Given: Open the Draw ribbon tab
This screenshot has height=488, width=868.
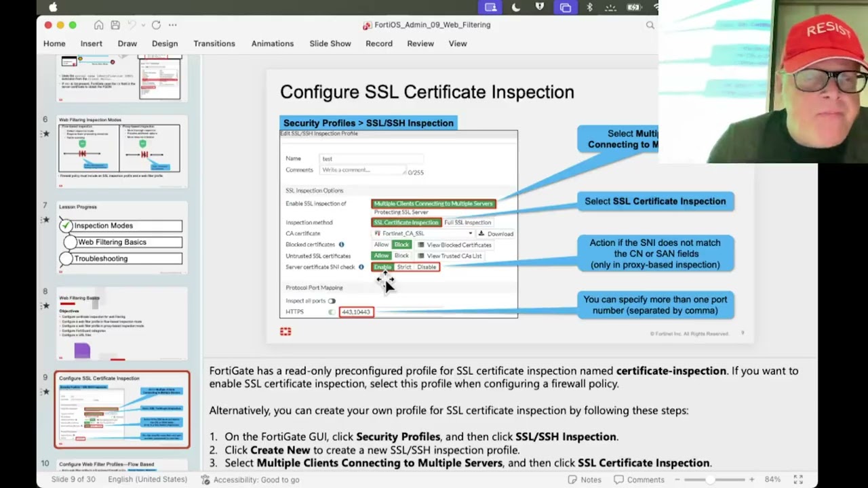Looking at the screenshot, I should (x=127, y=43).
